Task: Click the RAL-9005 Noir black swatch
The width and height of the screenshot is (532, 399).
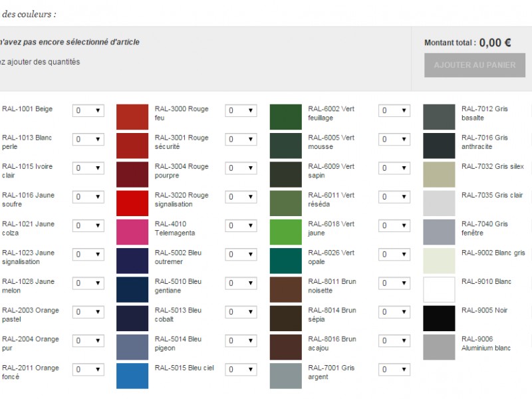Action: pyautogui.click(x=439, y=319)
